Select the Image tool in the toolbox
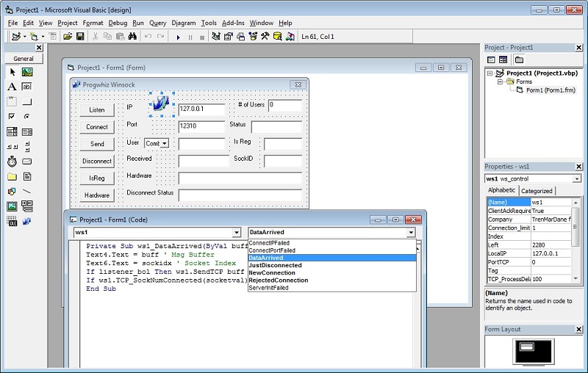This screenshot has height=373, width=588. pos(12,206)
